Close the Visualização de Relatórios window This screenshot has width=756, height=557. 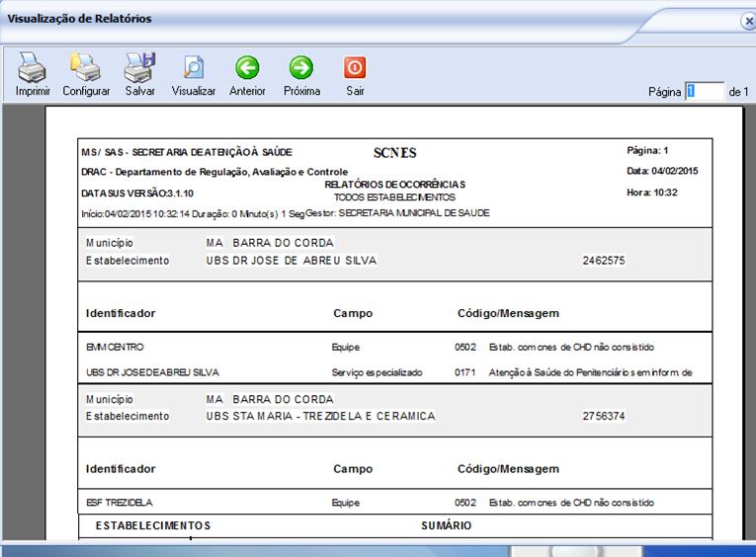tap(748, 21)
